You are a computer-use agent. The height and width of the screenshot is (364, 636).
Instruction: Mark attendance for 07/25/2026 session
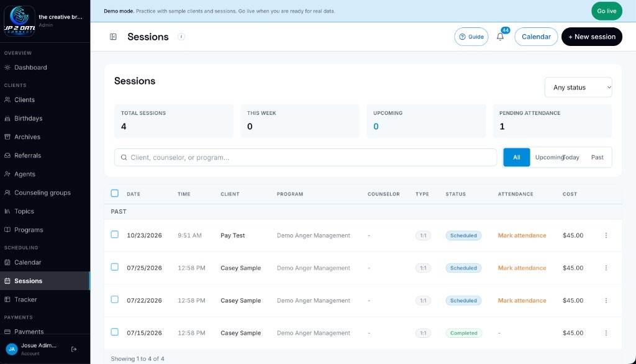(522, 268)
